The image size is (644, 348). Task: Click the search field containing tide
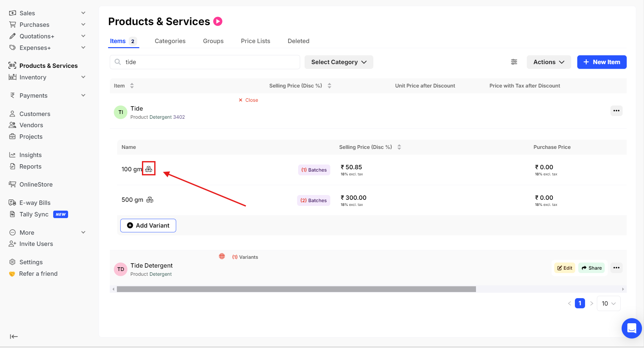pyautogui.click(x=210, y=62)
